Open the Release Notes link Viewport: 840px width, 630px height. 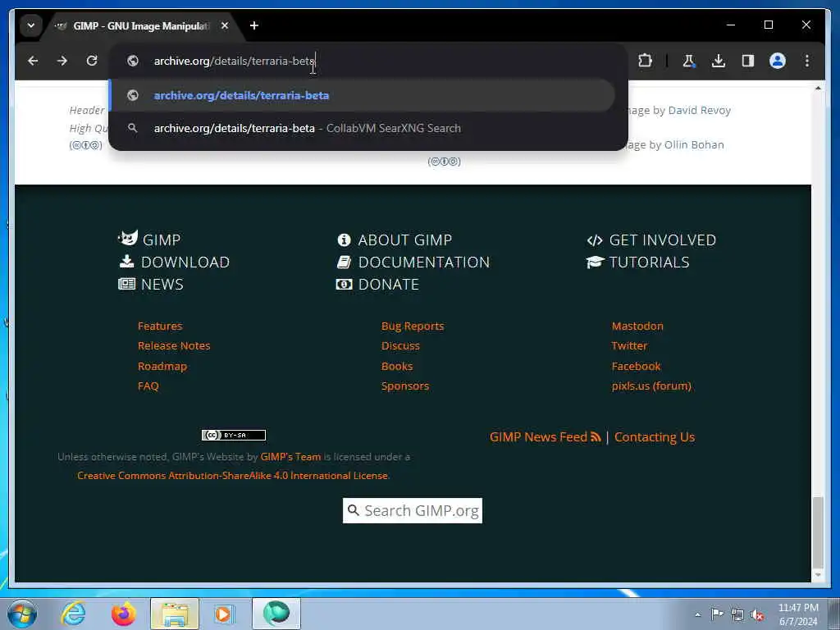174,345
